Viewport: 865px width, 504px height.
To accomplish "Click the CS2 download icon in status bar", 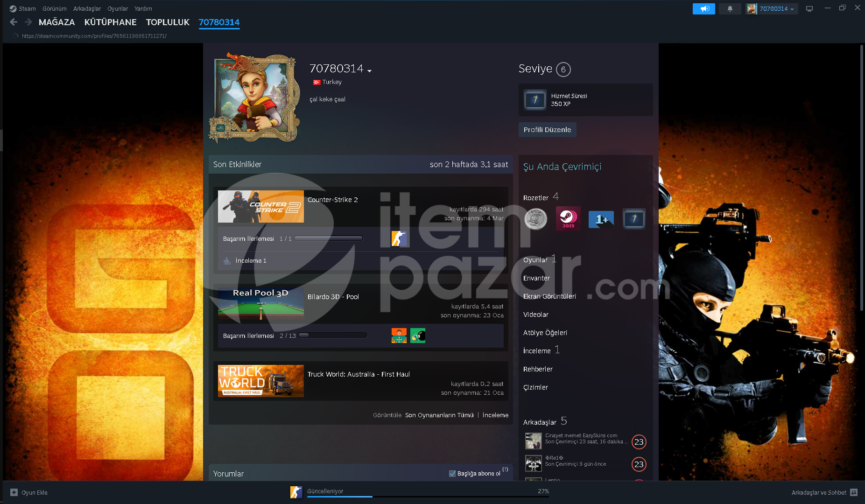I will pos(296,492).
